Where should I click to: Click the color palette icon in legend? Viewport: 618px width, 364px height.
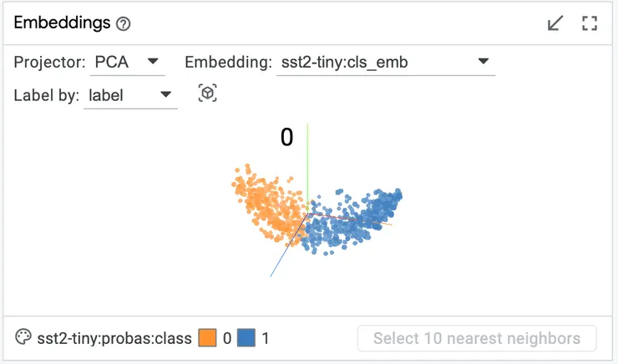tap(23, 338)
